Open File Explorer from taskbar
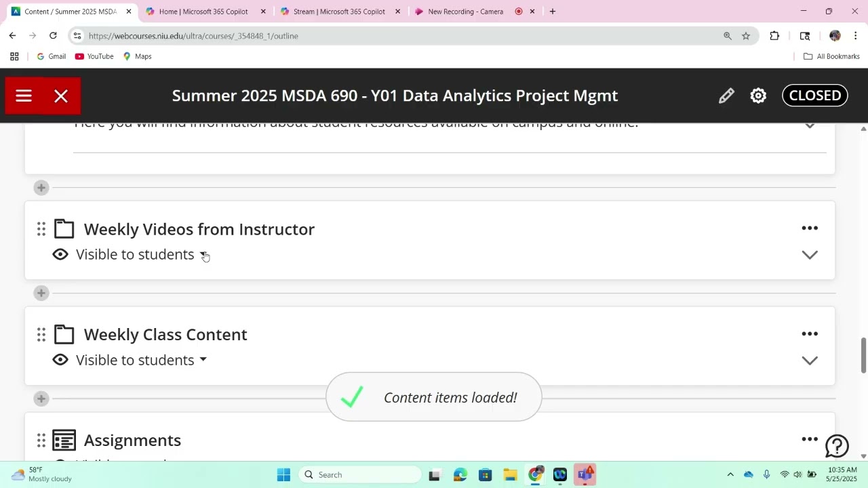The height and width of the screenshot is (488, 868). click(x=510, y=474)
